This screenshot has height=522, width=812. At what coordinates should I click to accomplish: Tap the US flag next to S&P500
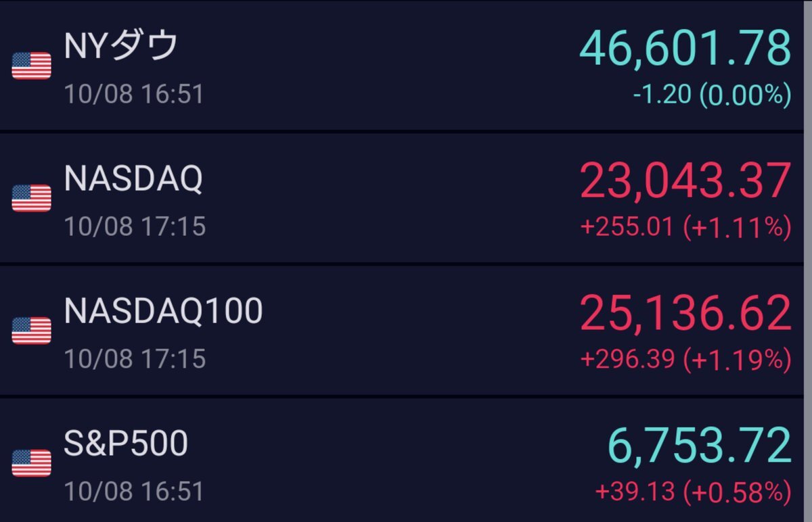[x=32, y=463]
